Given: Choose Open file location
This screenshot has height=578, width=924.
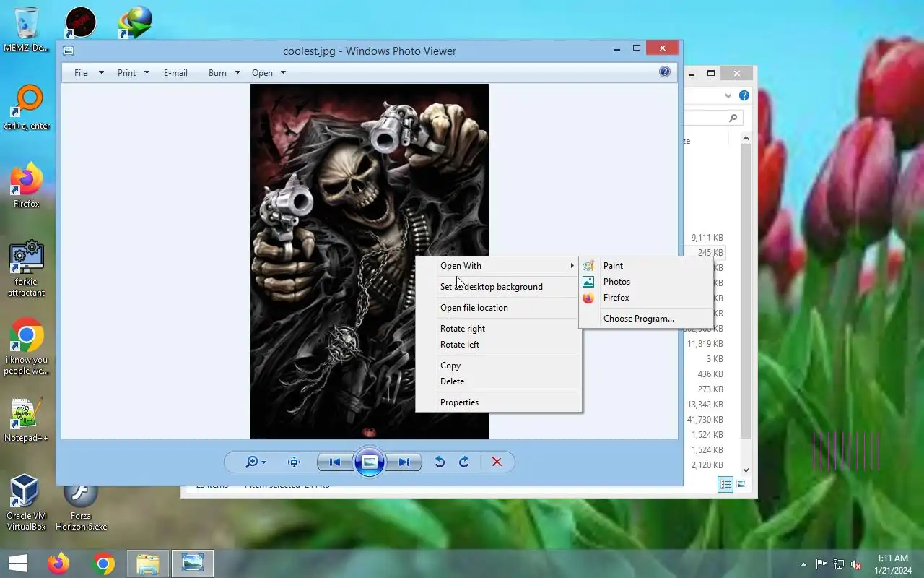Looking at the screenshot, I should (498, 308).
